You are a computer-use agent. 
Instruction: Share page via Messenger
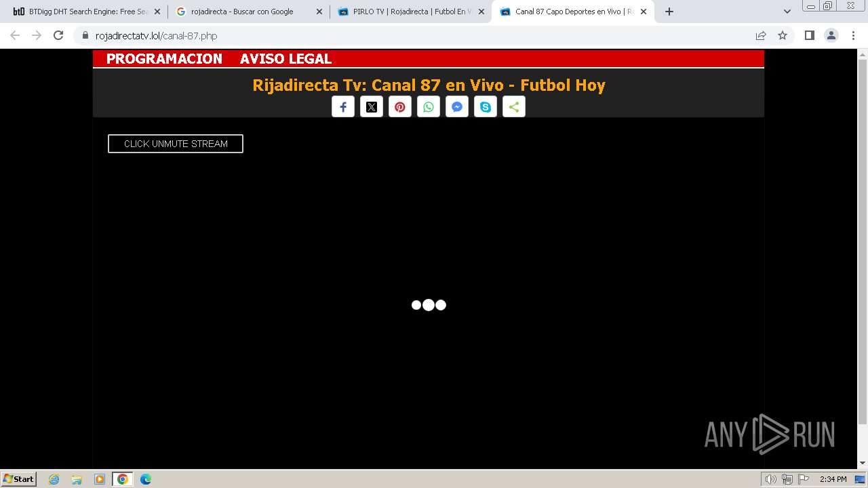[457, 107]
